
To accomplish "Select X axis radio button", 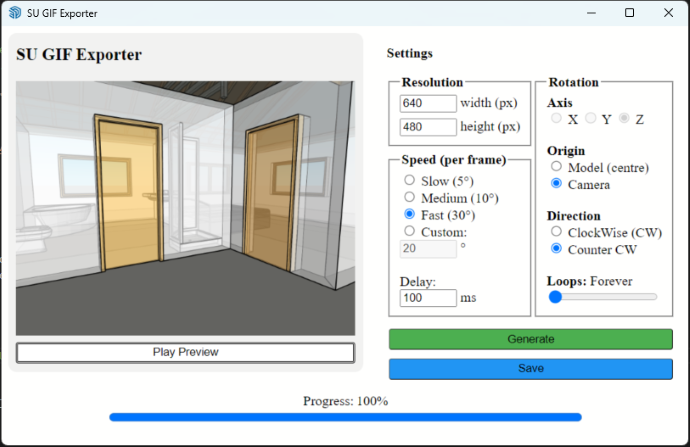I will (x=557, y=119).
